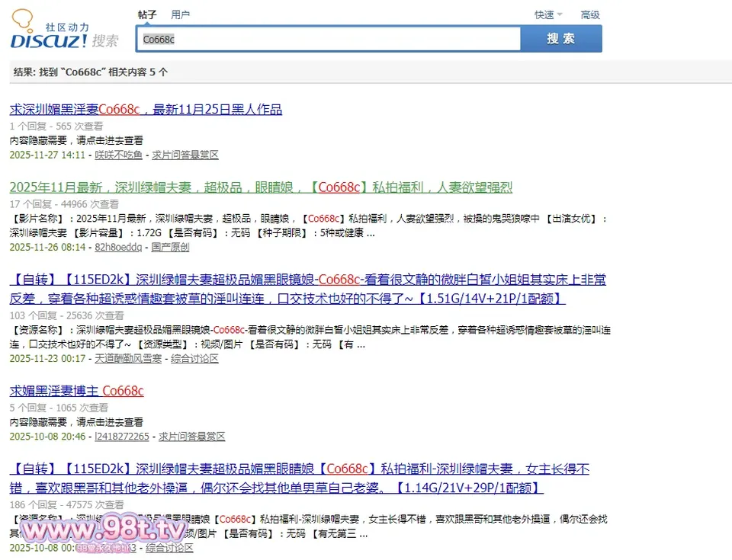This screenshot has width=732, height=560.
Task: Open the 高级 search link
Action: tap(590, 15)
